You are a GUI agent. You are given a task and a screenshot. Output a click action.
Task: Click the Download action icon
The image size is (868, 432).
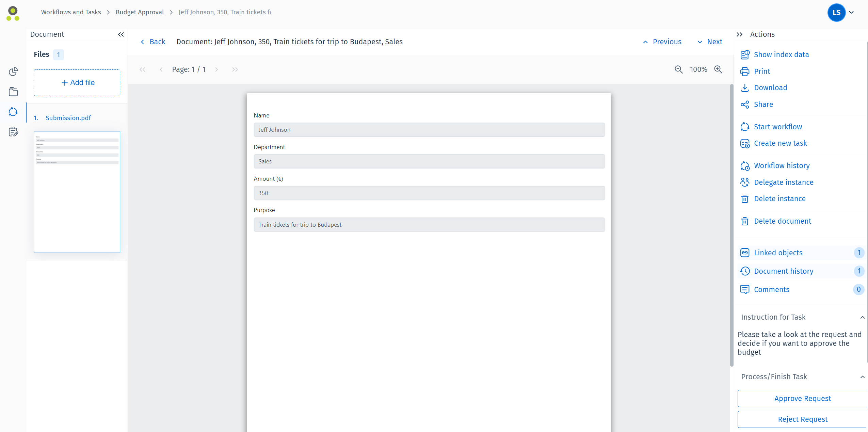[x=745, y=87]
